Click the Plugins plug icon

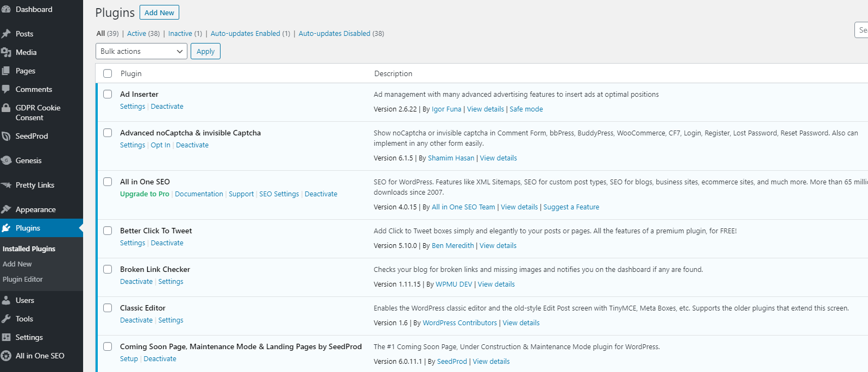click(x=6, y=228)
